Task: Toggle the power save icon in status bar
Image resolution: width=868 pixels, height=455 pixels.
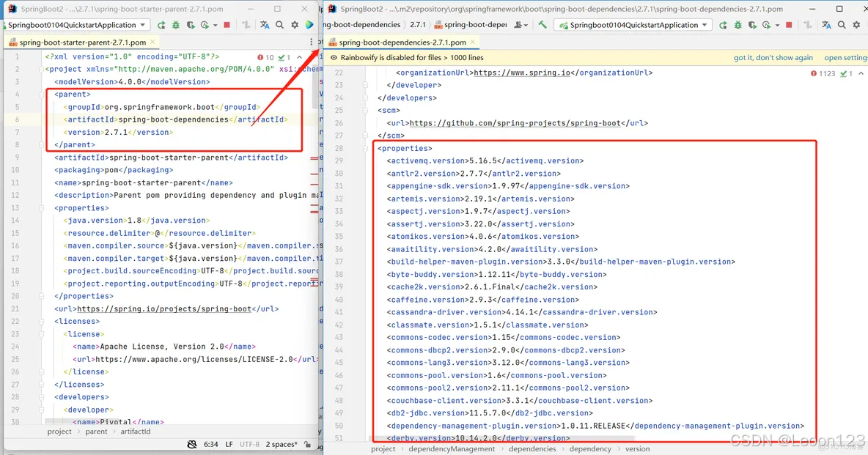Action: coord(191,444)
